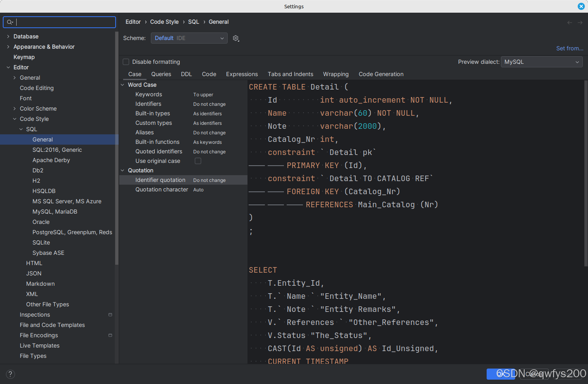Change Identifier quotation value
The image size is (588, 384).
click(209, 180)
